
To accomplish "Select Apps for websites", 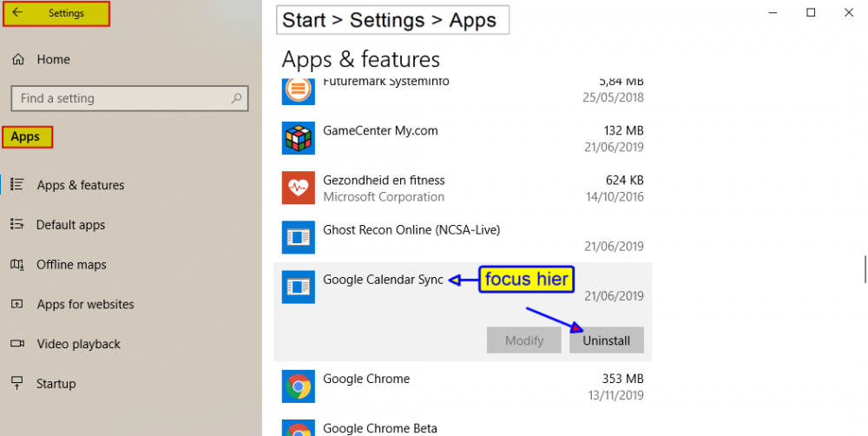I will tap(85, 305).
